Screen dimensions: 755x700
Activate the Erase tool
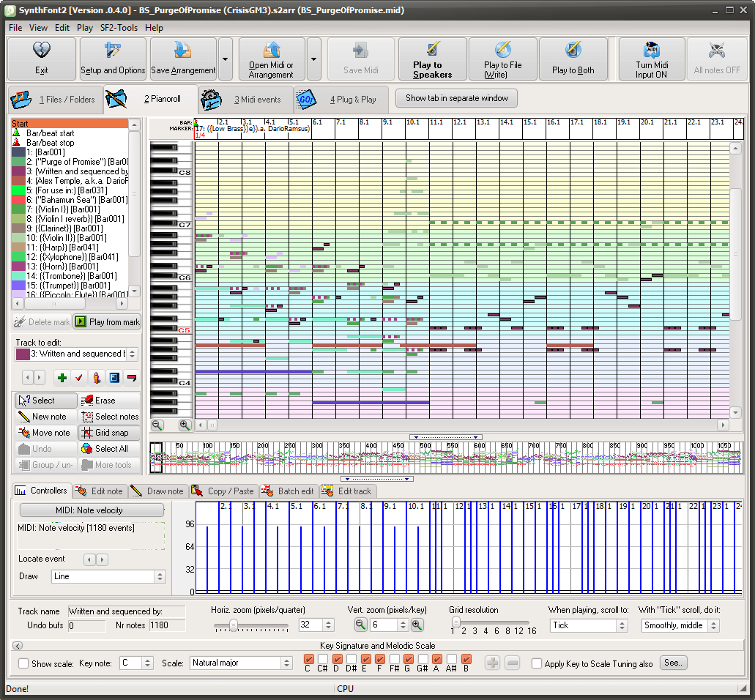click(x=104, y=400)
